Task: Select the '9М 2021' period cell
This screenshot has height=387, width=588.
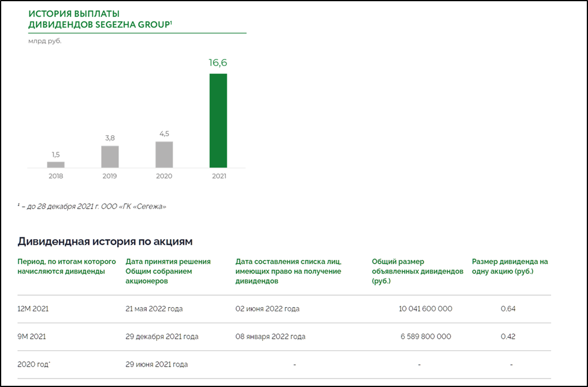Action: (31, 337)
